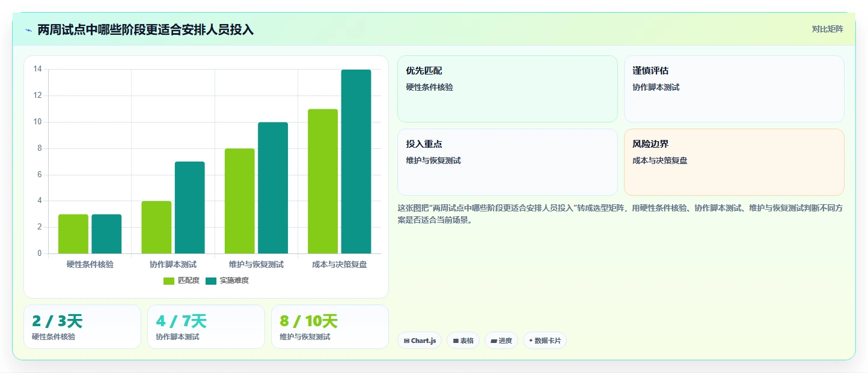Click the 匹配度 bar for 成本与决策复盘

[x=323, y=181]
